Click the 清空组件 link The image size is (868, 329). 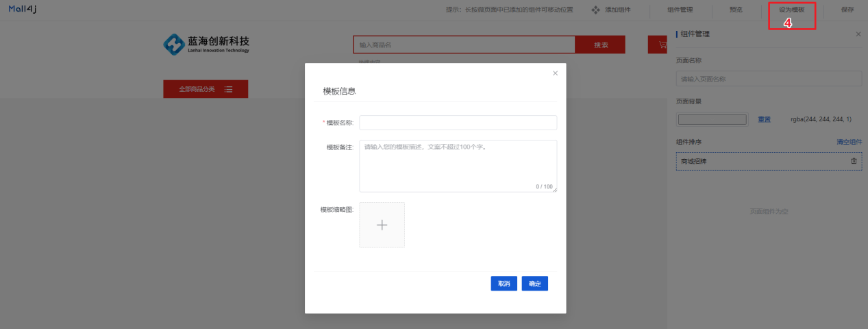pyautogui.click(x=849, y=142)
